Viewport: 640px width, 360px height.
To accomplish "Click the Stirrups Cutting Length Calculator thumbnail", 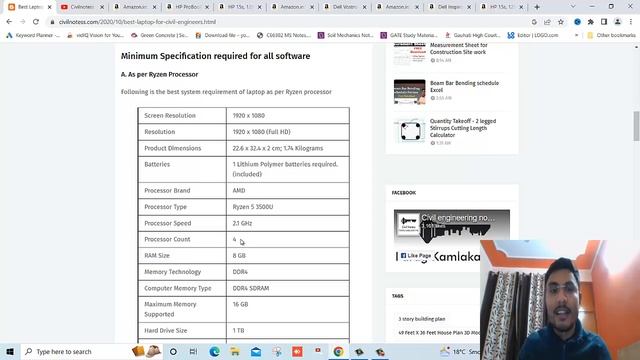I will pos(410,131).
